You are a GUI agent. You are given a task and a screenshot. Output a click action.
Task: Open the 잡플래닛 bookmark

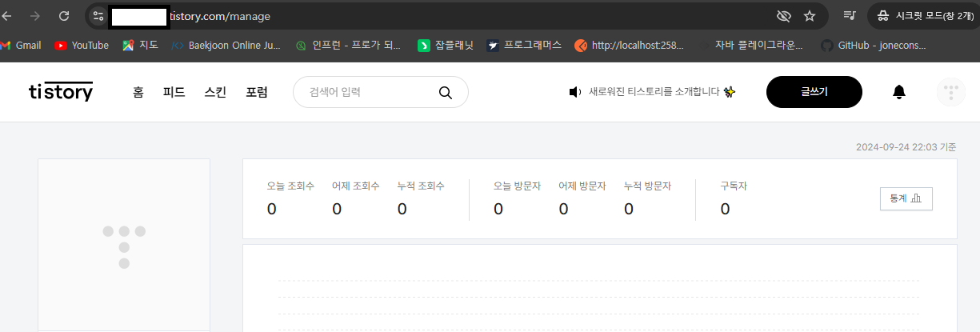(445, 46)
